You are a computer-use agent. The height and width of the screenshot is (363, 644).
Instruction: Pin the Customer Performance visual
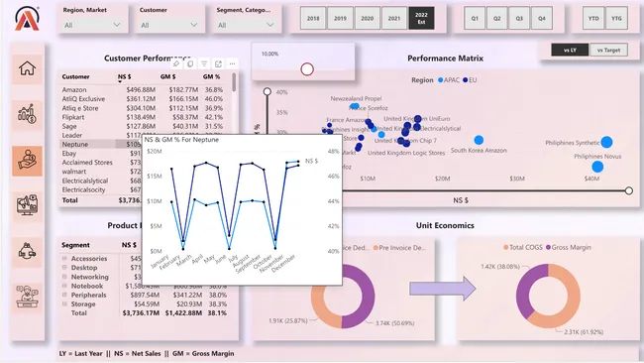176,63
